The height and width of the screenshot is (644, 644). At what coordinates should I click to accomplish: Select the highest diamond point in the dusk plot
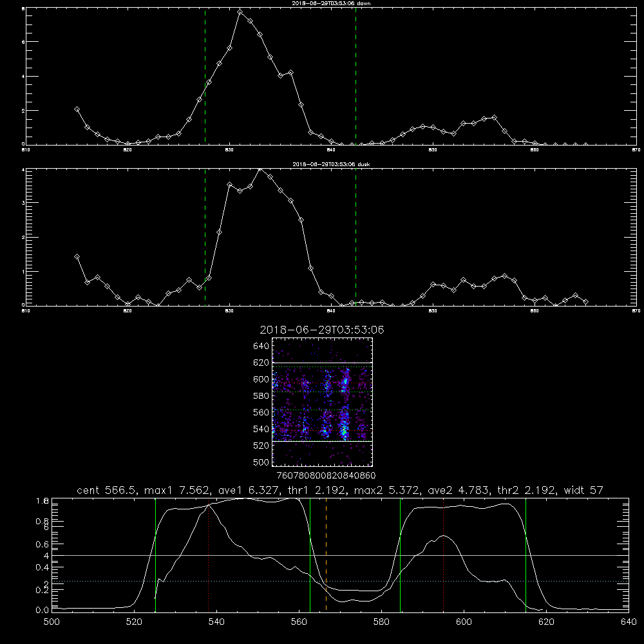[x=260, y=169]
